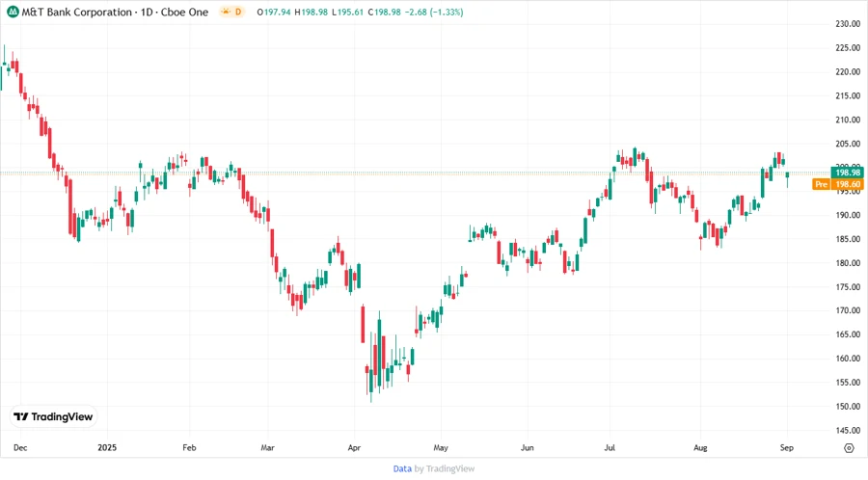
Task: Select the 198.98 current price label
Action: pos(847,173)
